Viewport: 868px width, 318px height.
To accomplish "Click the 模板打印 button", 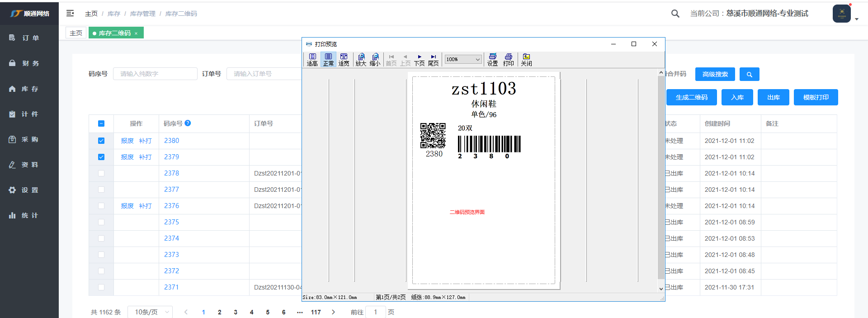I will 816,97.
